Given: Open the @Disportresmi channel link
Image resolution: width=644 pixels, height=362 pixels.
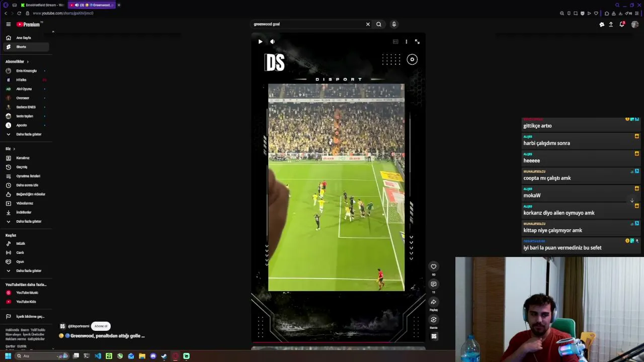Looking at the screenshot, I should point(78,326).
